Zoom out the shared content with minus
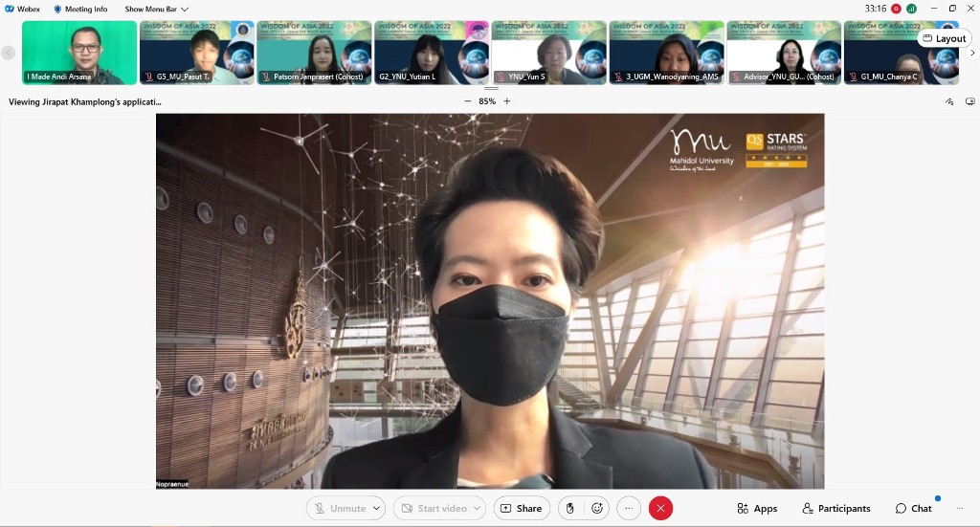This screenshot has width=980, height=527. click(x=467, y=101)
